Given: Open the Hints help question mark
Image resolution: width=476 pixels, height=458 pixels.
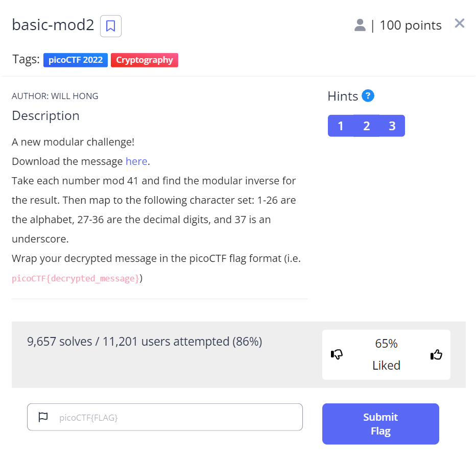Looking at the screenshot, I should pos(368,95).
